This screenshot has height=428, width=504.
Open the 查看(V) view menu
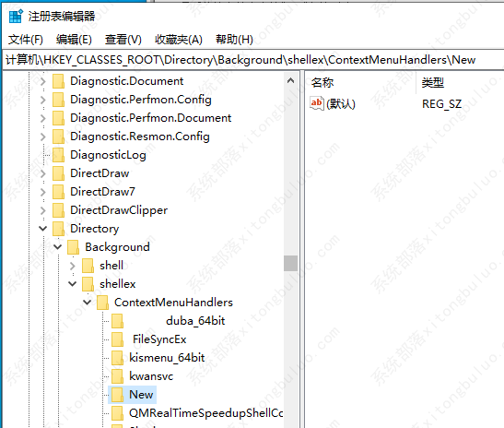[123, 40]
